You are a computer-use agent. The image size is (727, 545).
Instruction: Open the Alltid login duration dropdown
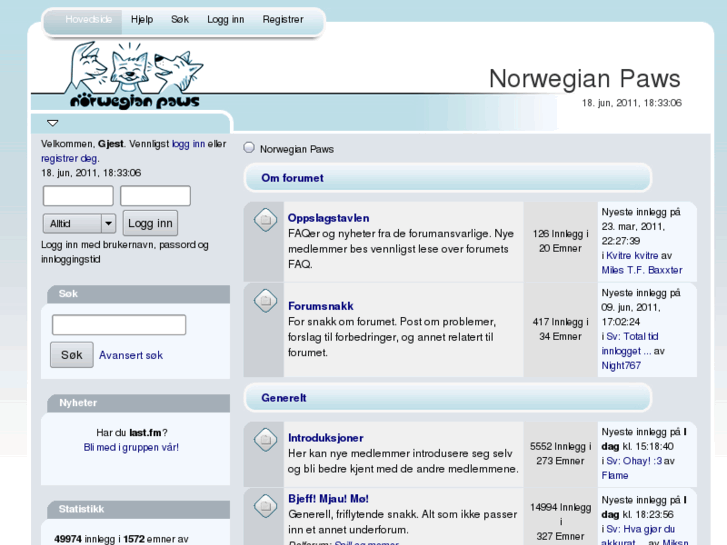pos(79,224)
